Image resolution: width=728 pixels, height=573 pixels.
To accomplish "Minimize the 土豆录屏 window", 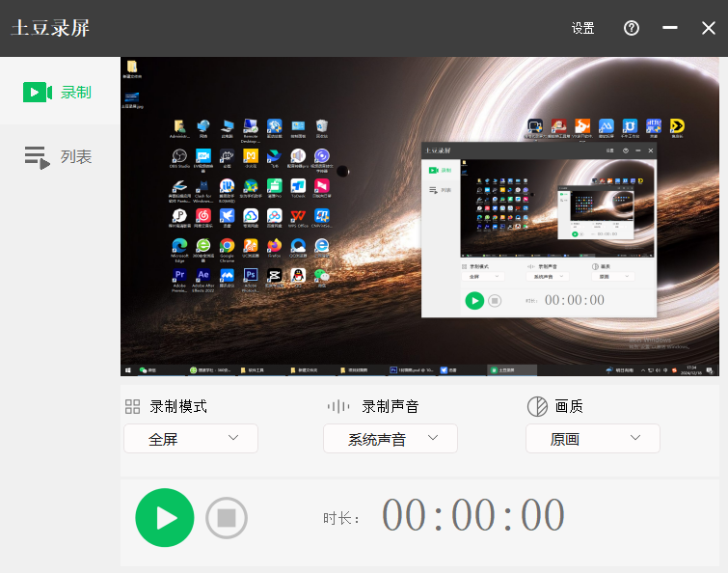I will [670, 28].
